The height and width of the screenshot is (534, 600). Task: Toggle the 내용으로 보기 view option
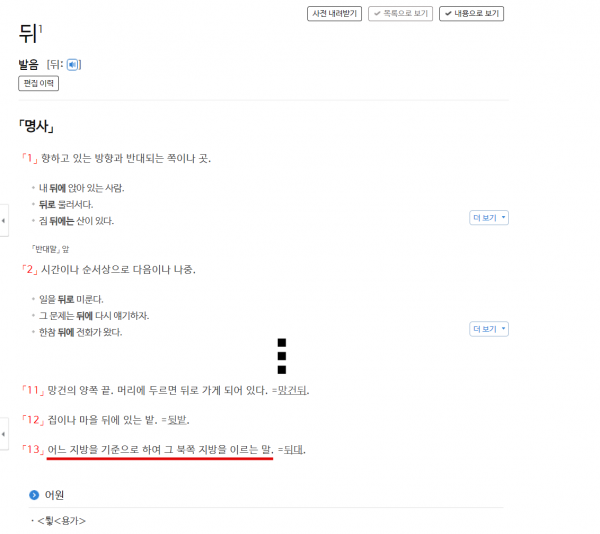click(471, 14)
